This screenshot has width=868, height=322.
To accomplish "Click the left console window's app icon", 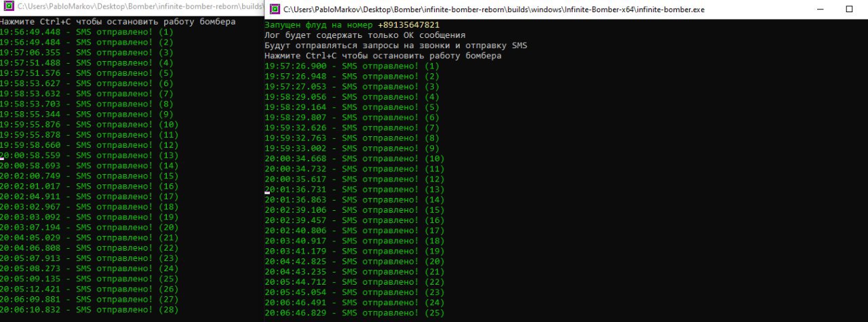I will (9, 5).
